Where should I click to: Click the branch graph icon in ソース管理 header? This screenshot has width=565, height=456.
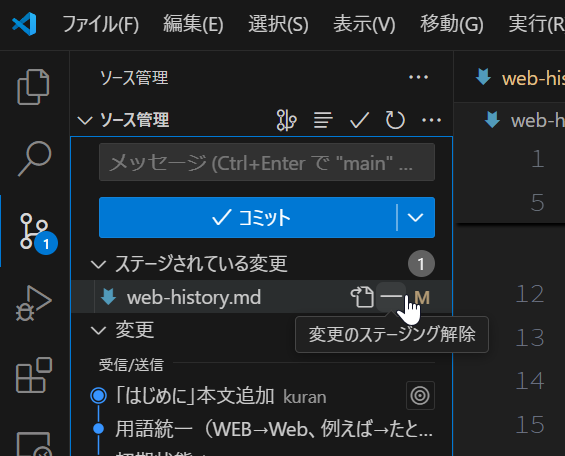tap(286, 120)
